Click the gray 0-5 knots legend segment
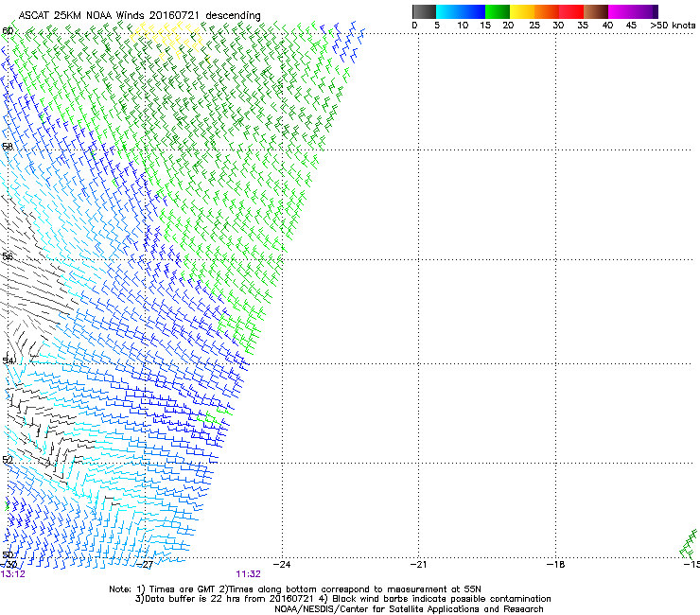 point(424,11)
